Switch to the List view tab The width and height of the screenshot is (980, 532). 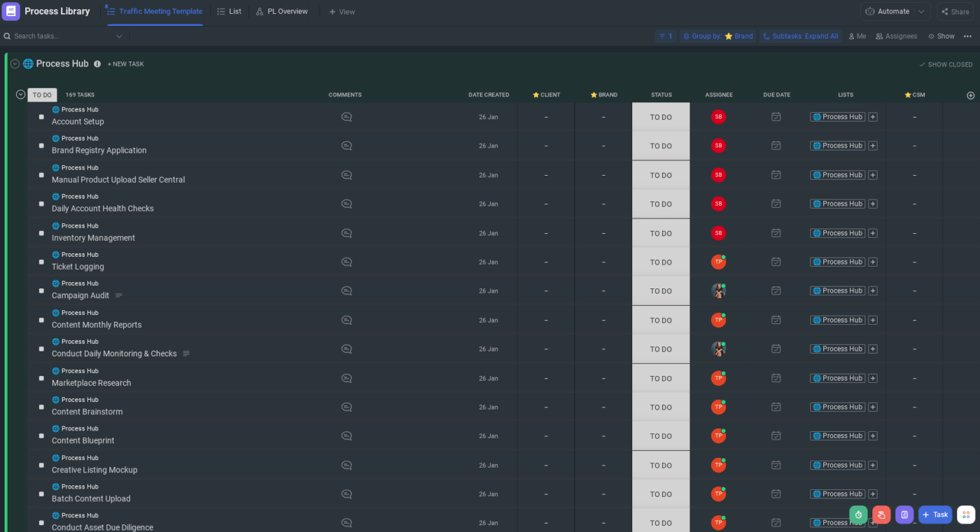[229, 11]
